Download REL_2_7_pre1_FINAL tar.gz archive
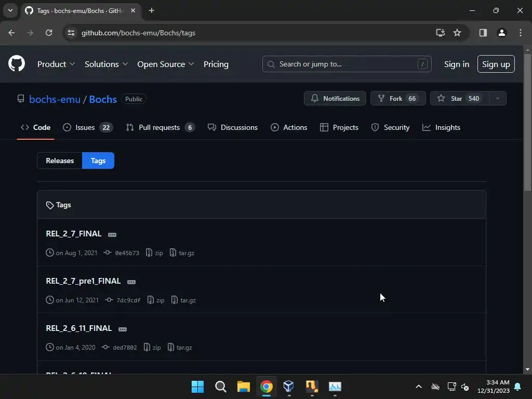 (x=183, y=300)
